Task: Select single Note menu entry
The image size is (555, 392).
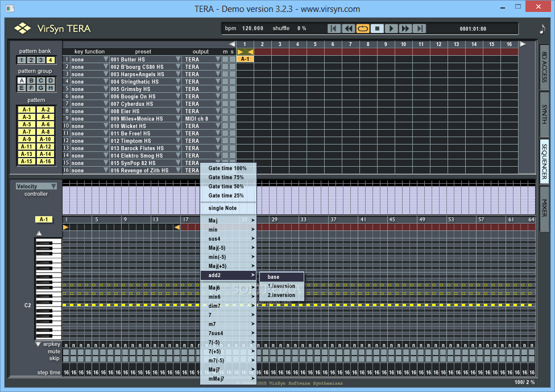Action: click(x=228, y=208)
